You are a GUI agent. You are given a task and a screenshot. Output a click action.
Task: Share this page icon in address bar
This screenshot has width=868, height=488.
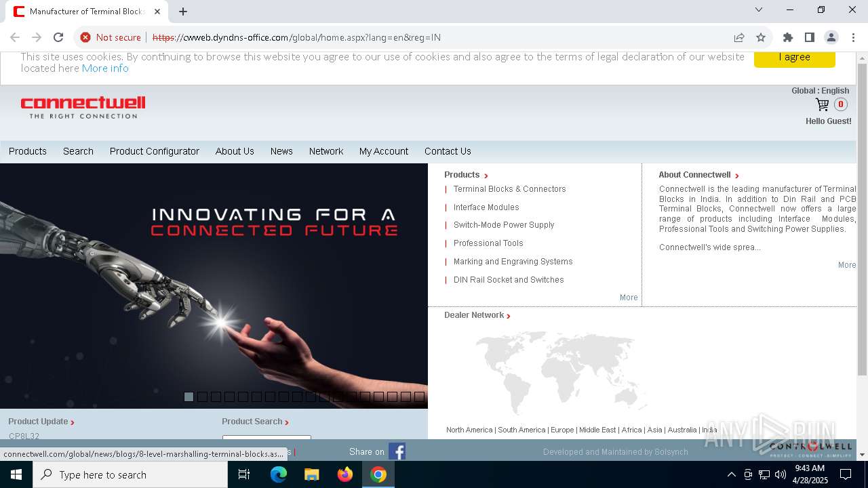coord(739,37)
